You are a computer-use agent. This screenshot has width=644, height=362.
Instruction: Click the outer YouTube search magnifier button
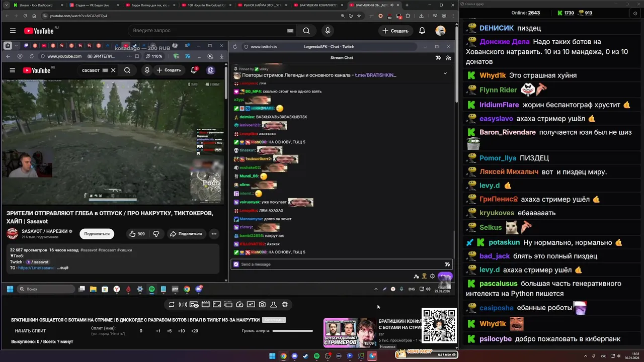pos(306,31)
